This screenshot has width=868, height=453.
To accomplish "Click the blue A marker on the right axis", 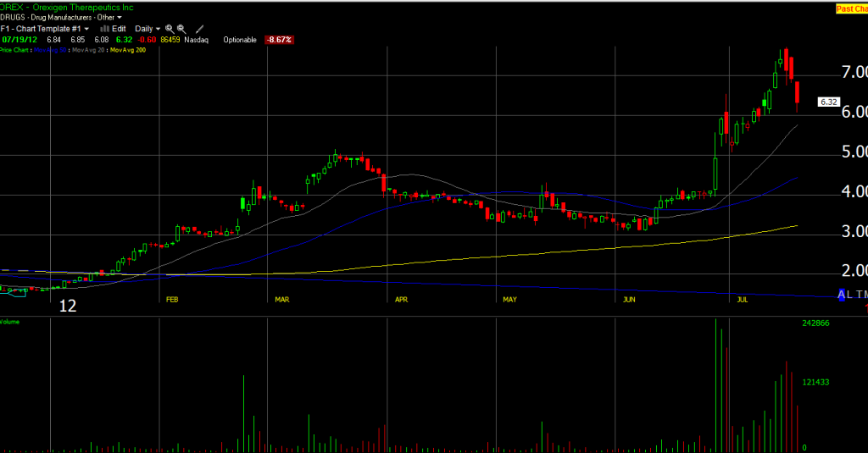I will click(x=842, y=294).
